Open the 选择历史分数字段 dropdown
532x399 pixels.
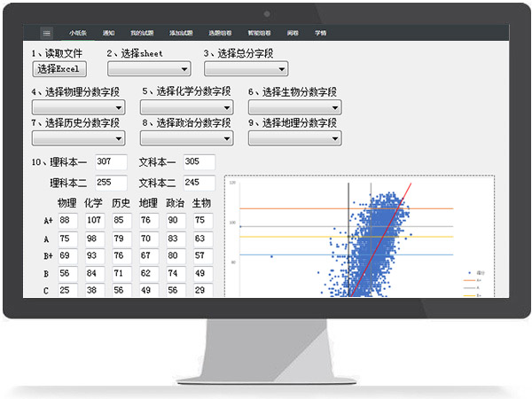pos(78,138)
